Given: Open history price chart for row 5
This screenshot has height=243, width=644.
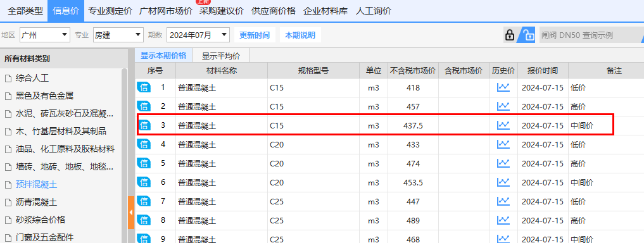Looking at the screenshot, I should tap(503, 163).
